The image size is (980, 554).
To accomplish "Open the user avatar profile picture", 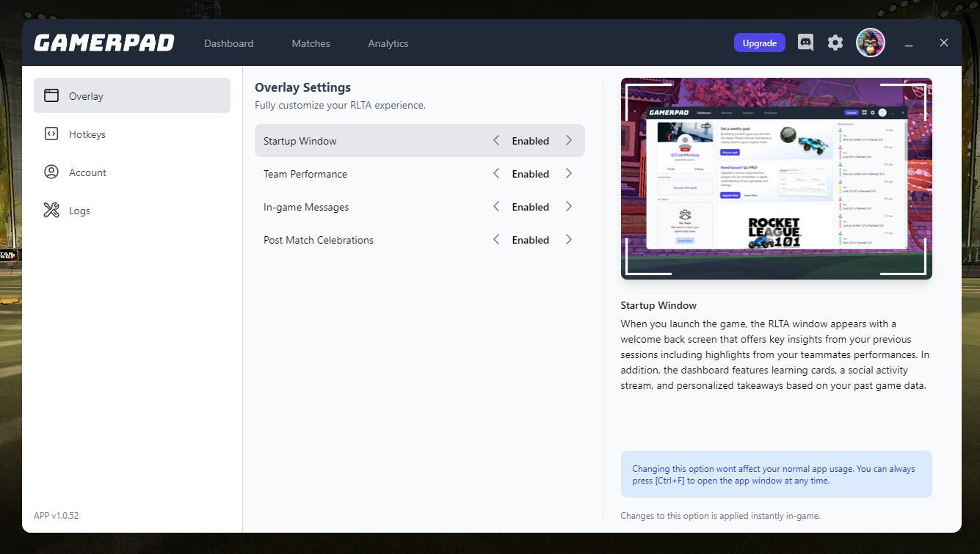I will point(871,43).
